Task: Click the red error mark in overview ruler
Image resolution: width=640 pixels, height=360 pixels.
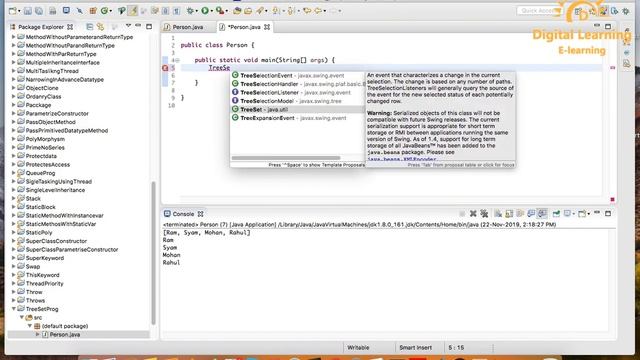Action: pos(612,68)
